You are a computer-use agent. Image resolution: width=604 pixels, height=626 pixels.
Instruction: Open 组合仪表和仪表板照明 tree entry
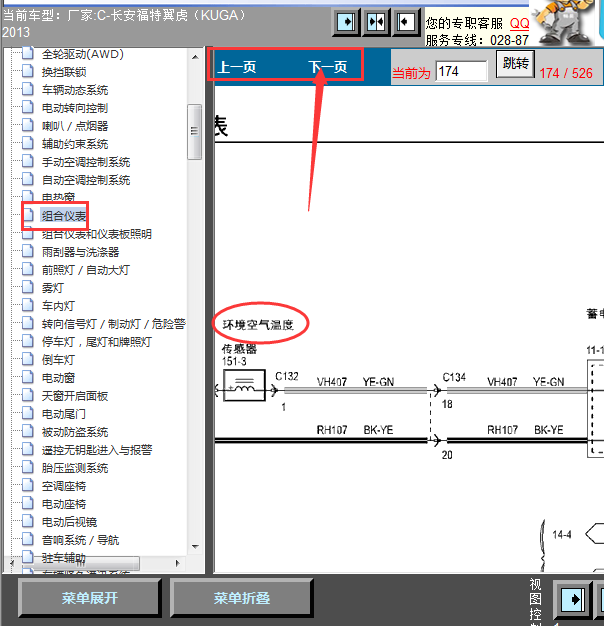click(x=97, y=234)
